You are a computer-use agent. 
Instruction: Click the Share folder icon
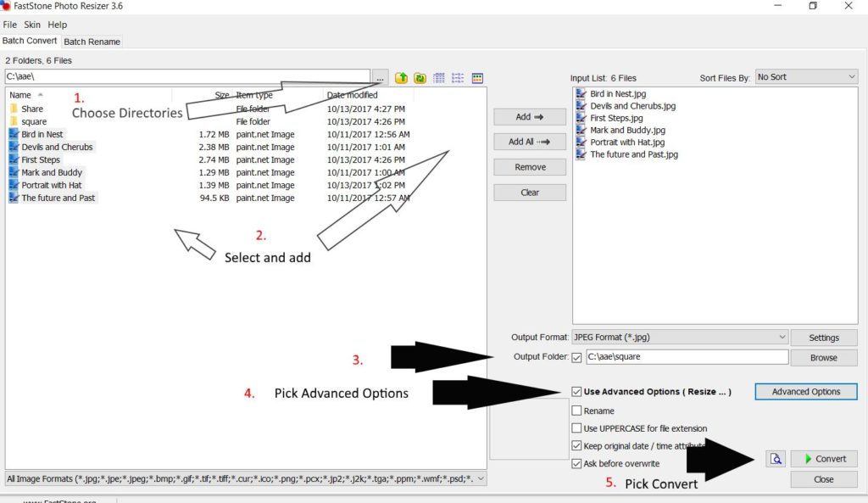pyautogui.click(x=14, y=109)
